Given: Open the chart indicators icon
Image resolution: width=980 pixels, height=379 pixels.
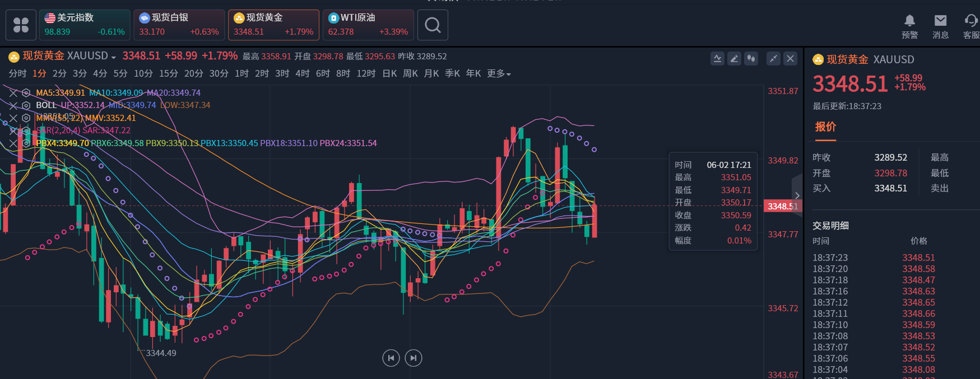Looking at the screenshot, I should [717, 58].
